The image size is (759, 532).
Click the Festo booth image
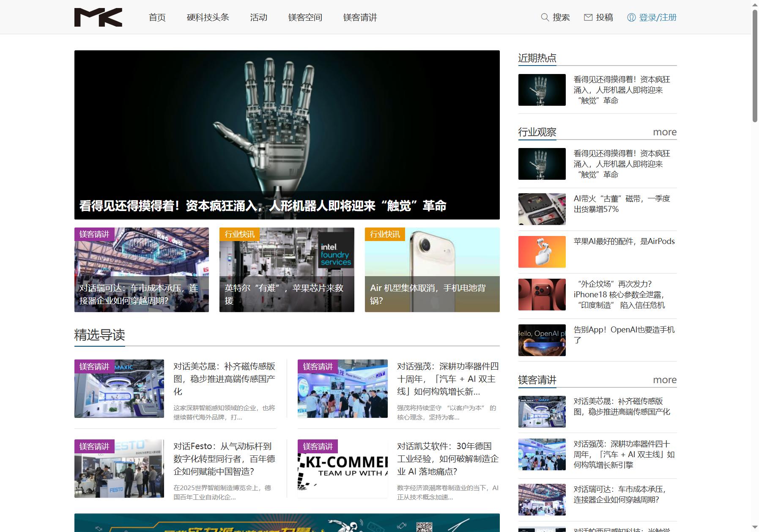(x=119, y=469)
